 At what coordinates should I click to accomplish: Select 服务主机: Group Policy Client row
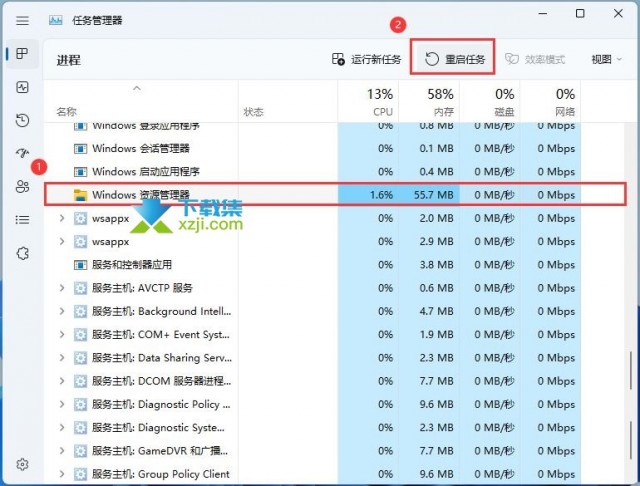pyautogui.click(x=335, y=474)
